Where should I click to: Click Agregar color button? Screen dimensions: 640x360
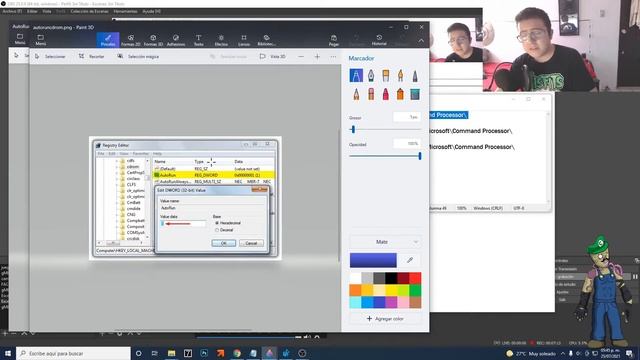pyautogui.click(x=384, y=319)
